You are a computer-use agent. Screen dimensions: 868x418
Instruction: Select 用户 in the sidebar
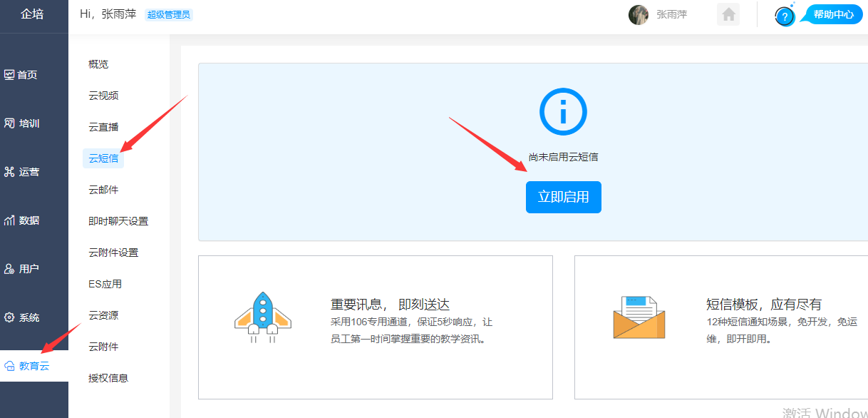[22, 269]
